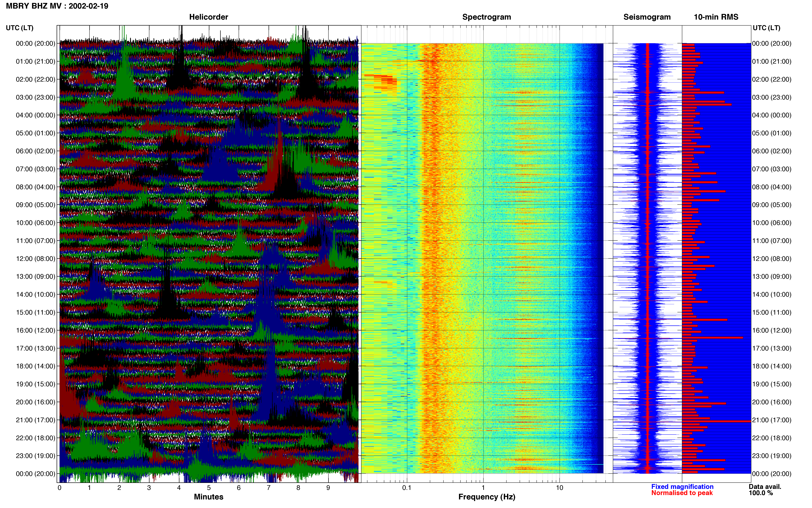The image size is (812, 508).
Task: Click the left '19:00 (15:00)' time label
Action: coord(36,384)
